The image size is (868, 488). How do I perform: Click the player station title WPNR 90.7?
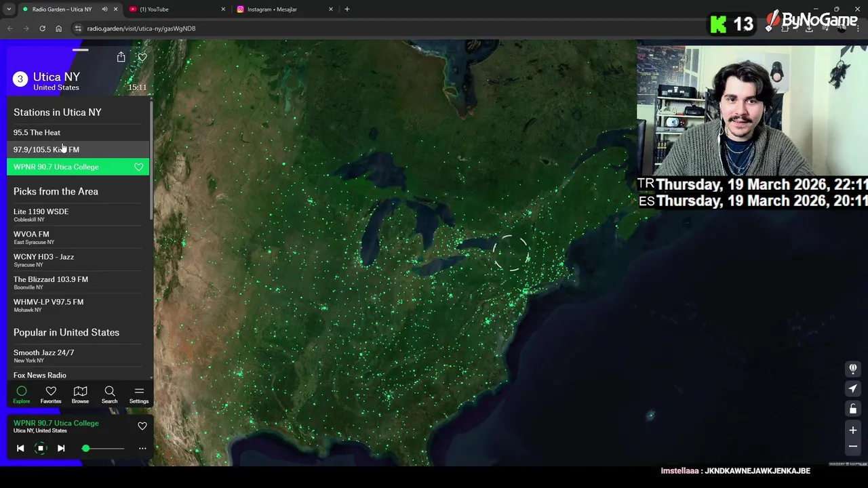[x=56, y=423]
